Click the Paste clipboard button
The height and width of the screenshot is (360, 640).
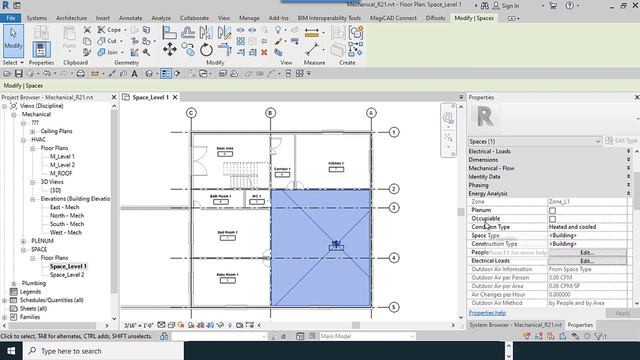[69, 39]
